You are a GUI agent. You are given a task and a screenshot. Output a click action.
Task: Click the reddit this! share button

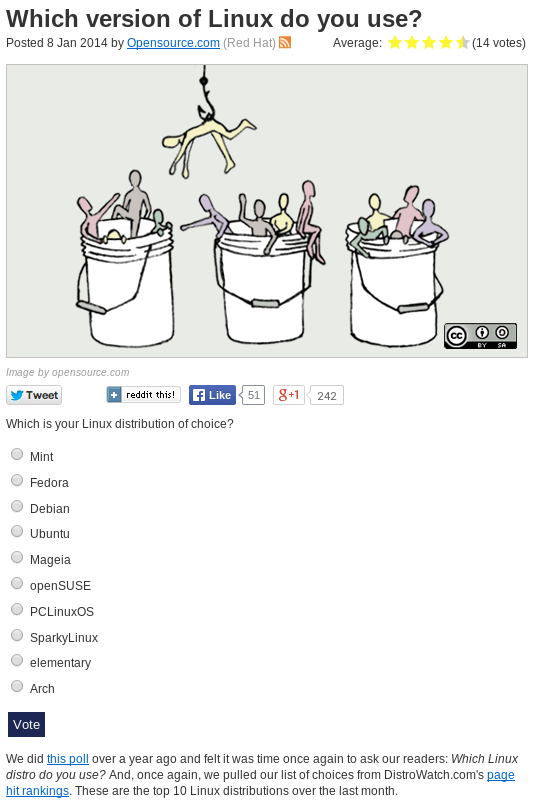[143, 394]
